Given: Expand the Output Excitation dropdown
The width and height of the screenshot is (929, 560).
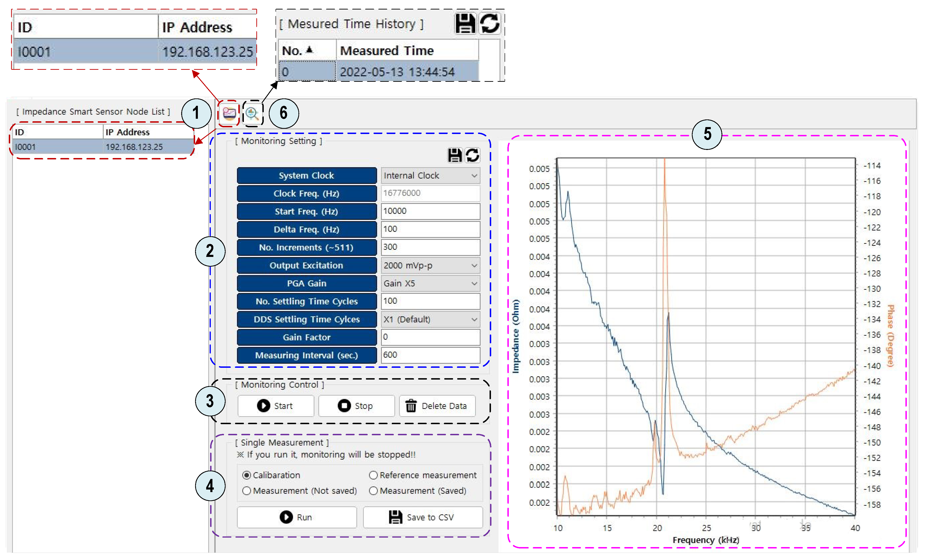Looking at the screenshot, I should [430, 266].
